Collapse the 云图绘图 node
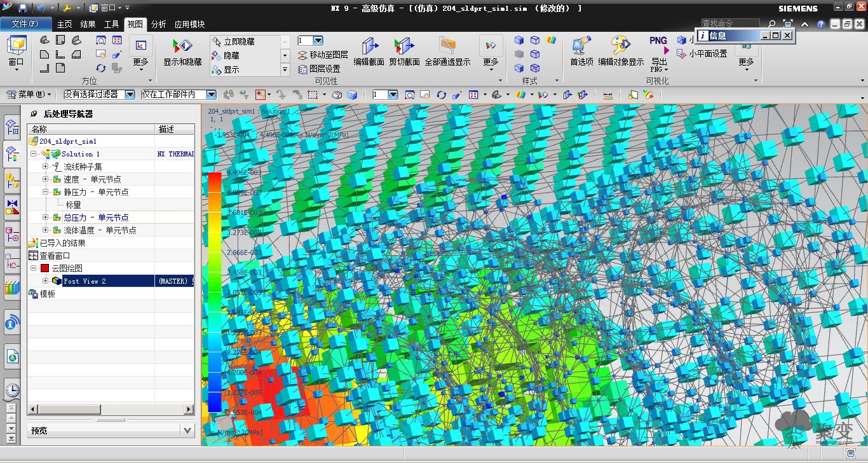Image resolution: width=868 pixels, height=463 pixels. click(34, 268)
